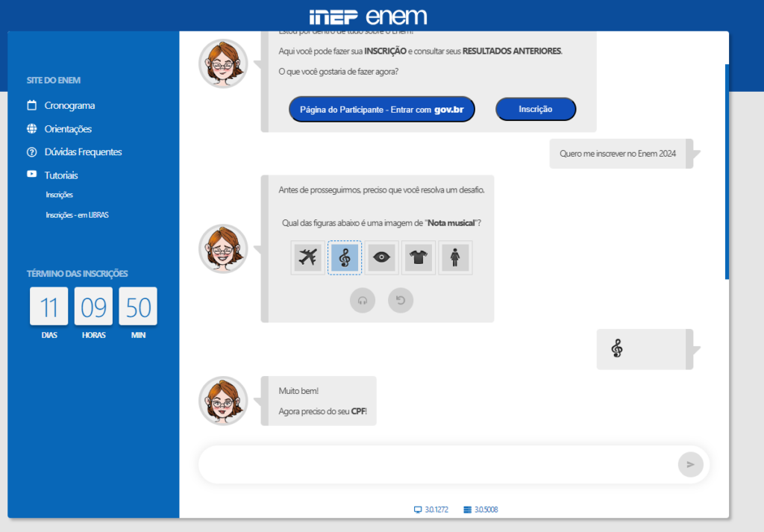The height and width of the screenshot is (532, 764).
Task: Open the Inscrições tutorial link
Action: pyautogui.click(x=60, y=195)
